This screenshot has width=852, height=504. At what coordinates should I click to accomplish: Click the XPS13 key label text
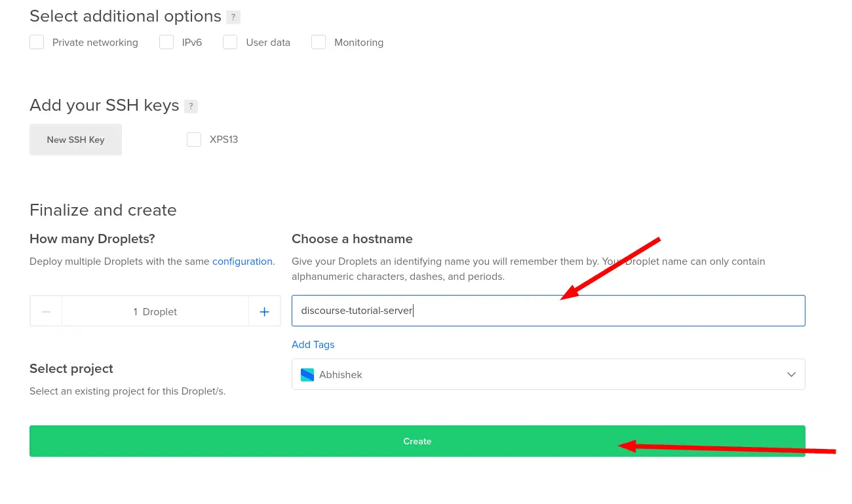pos(223,140)
